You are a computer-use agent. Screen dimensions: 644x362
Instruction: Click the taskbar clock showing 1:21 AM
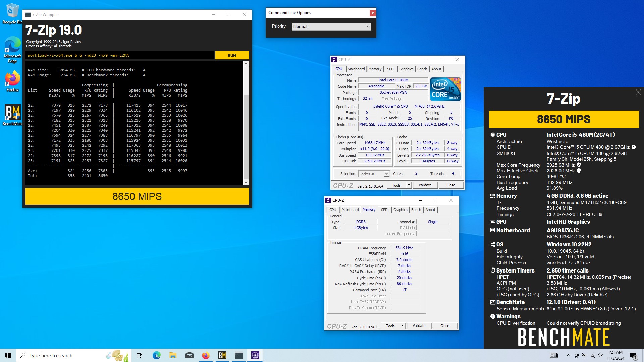[615, 355]
